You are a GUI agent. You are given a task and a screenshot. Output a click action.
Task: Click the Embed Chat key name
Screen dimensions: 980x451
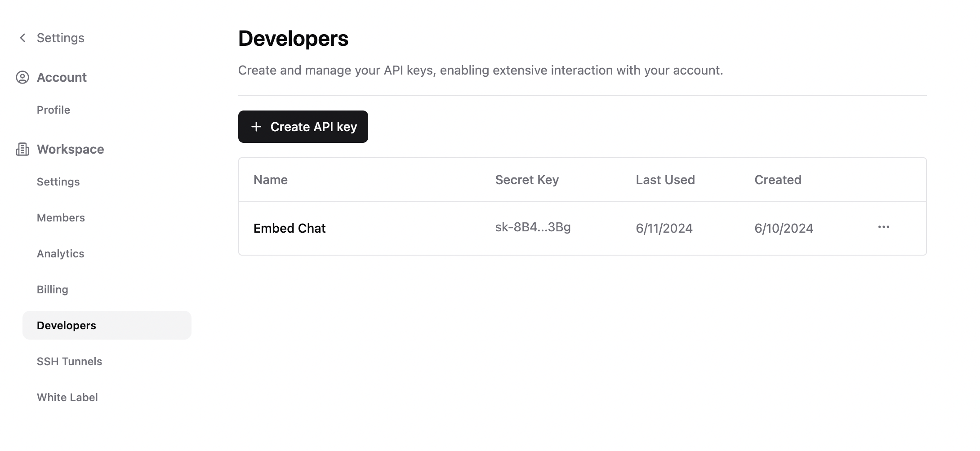(290, 228)
